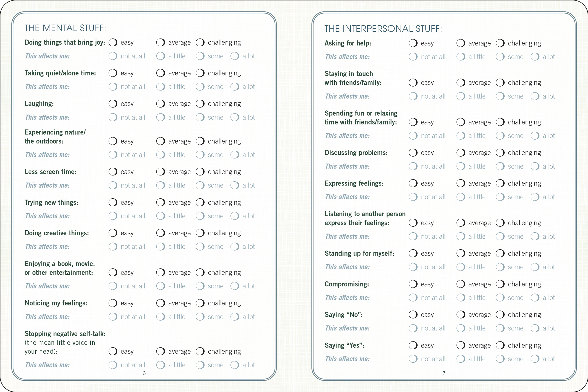
Task: Mark "a lot" under Expressing feelings affects me
Action: [535, 197]
